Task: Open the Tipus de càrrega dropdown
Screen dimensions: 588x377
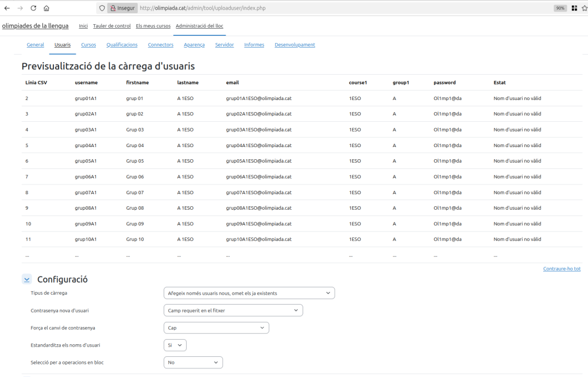Action: [x=249, y=293]
